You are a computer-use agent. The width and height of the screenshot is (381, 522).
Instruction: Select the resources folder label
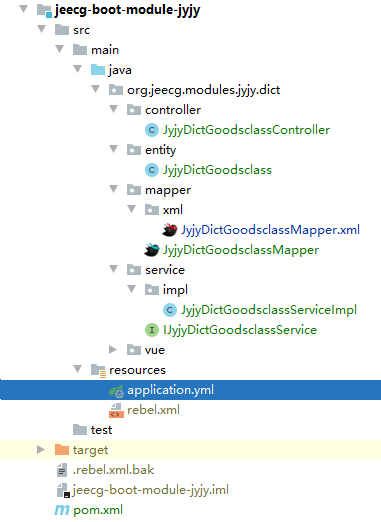pyautogui.click(x=137, y=370)
